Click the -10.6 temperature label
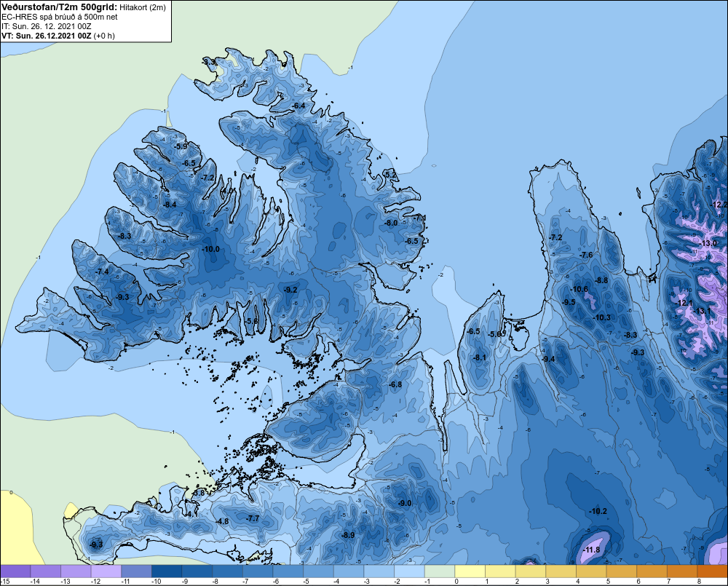 point(579,289)
